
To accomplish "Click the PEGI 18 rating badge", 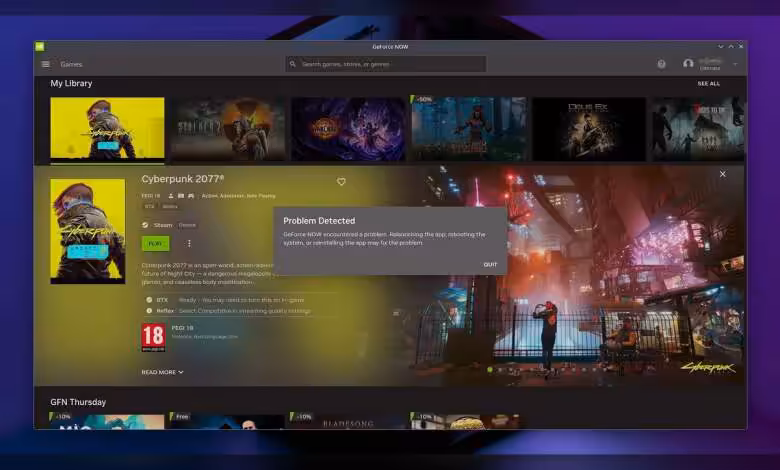I will pos(153,337).
